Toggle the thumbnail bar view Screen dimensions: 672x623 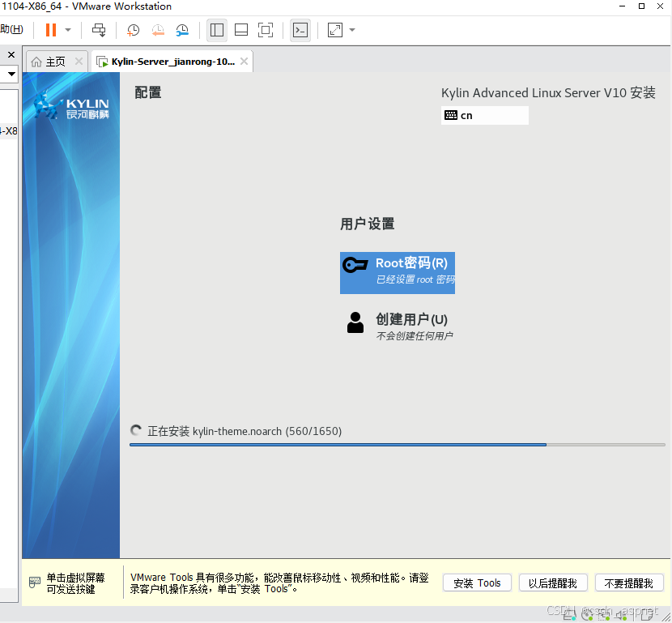(241, 30)
